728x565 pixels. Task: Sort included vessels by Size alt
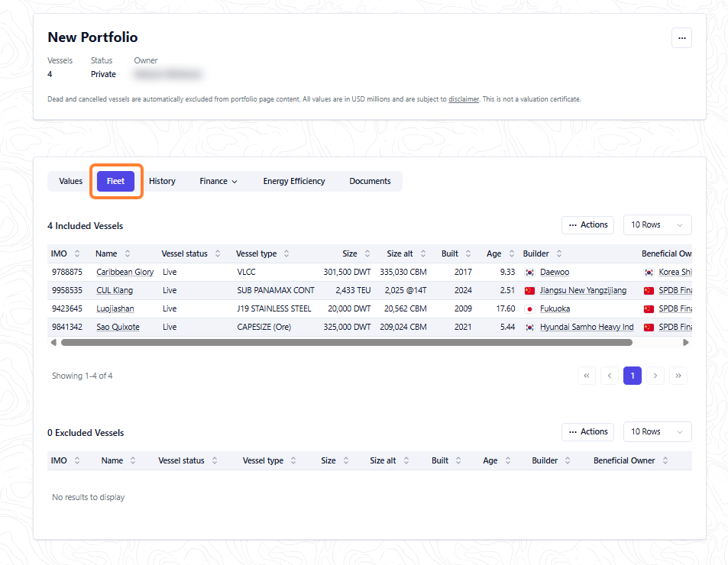[x=423, y=253]
